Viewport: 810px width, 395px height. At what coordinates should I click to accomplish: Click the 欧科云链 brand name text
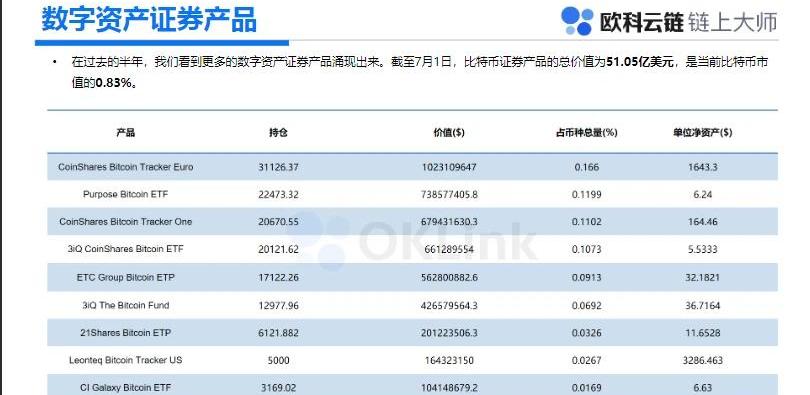641,22
